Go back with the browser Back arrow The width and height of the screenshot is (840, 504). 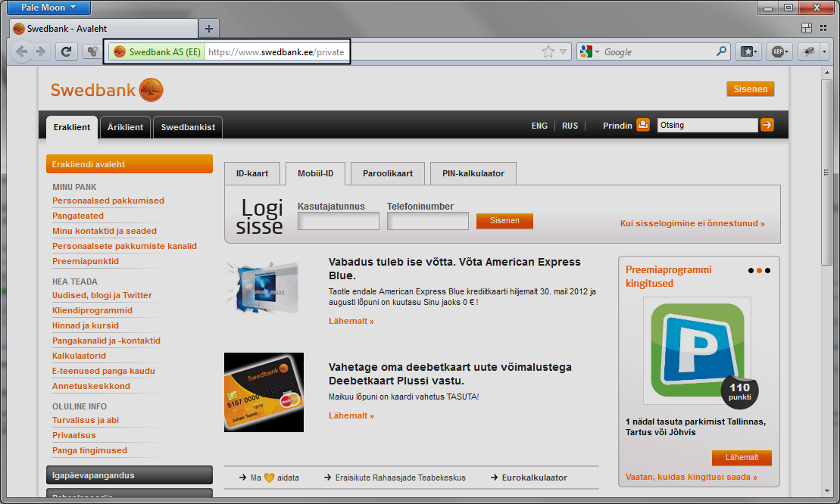tap(22, 51)
